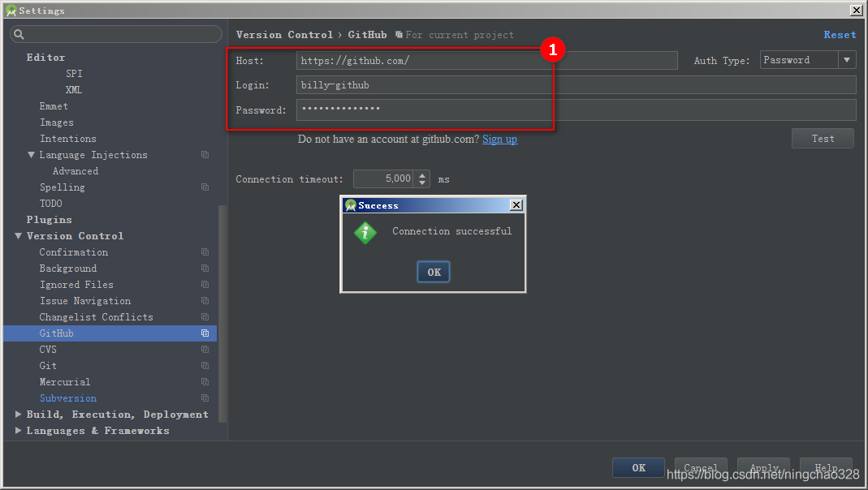Close the Settings window
This screenshot has height=490, width=868.
point(856,10)
